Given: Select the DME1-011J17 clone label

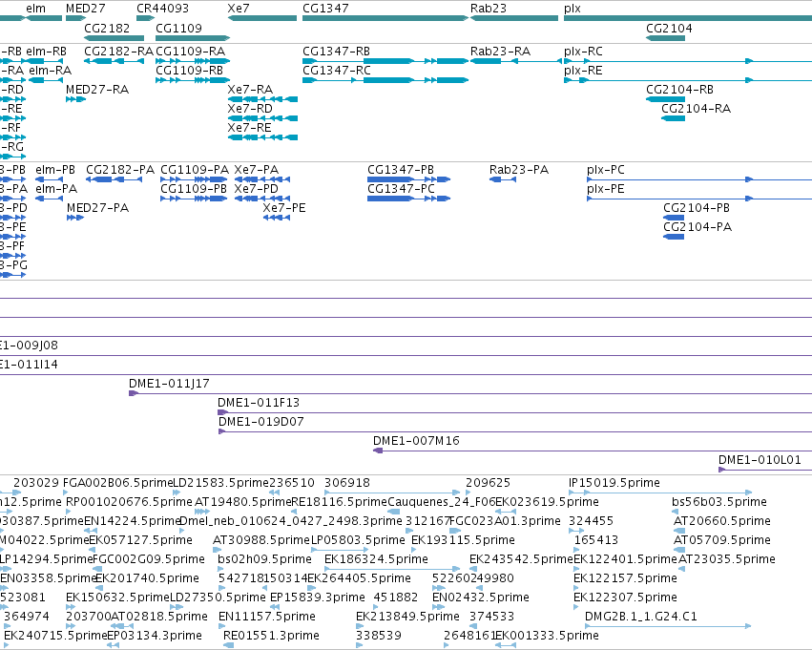Looking at the screenshot, I should [169, 384].
